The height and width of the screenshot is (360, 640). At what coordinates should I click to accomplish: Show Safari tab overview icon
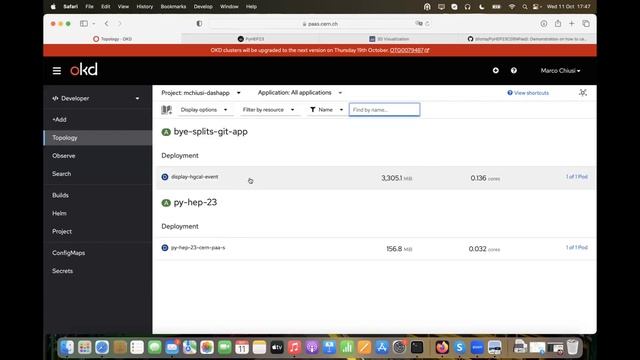(x=586, y=24)
